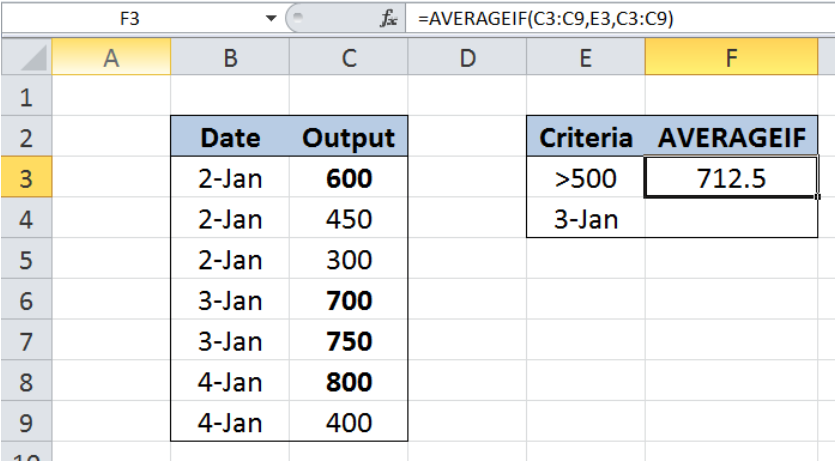Image resolution: width=835 pixels, height=461 pixels.
Task: Click the Insert Function fx icon
Action: click(x=389, y=18)
